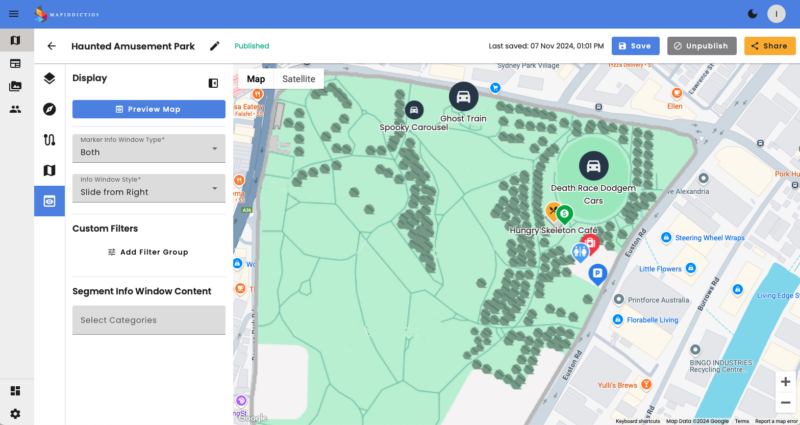Open the Select Categories dropdown
Image resolution: width=800 pixels, height=425 pixels.
tap(148, 320)
